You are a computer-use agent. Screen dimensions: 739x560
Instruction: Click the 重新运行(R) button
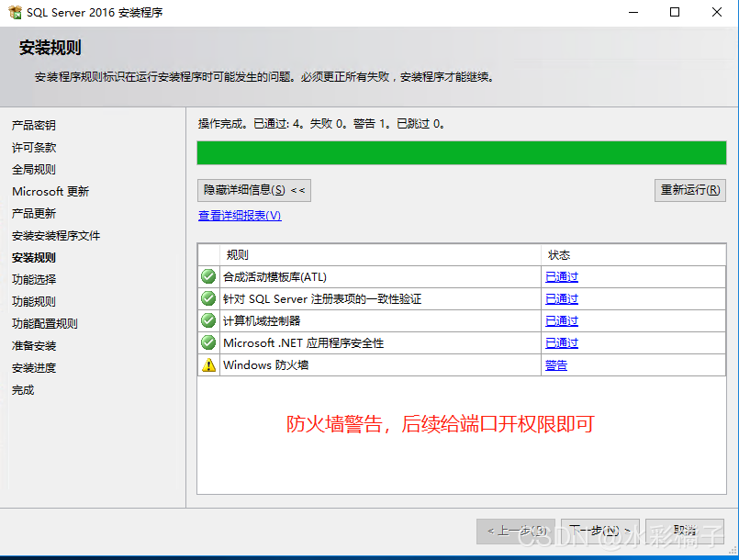tap(690, 190)
